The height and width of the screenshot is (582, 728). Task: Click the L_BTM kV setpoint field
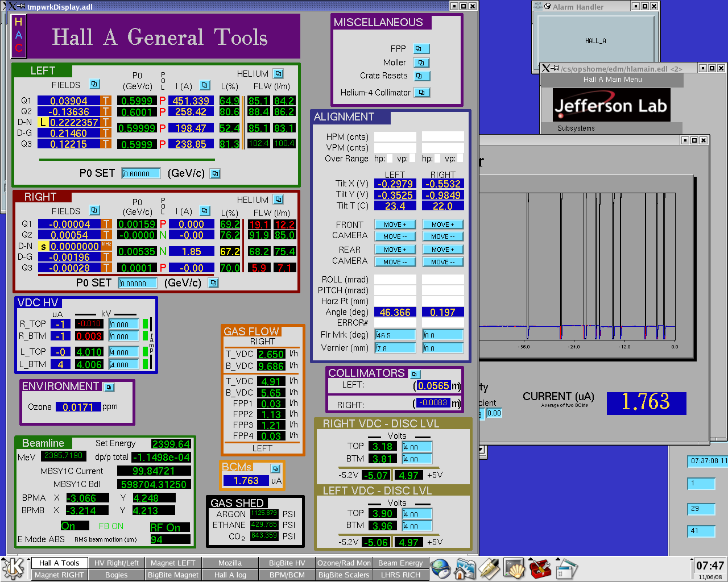coord(124,364)
